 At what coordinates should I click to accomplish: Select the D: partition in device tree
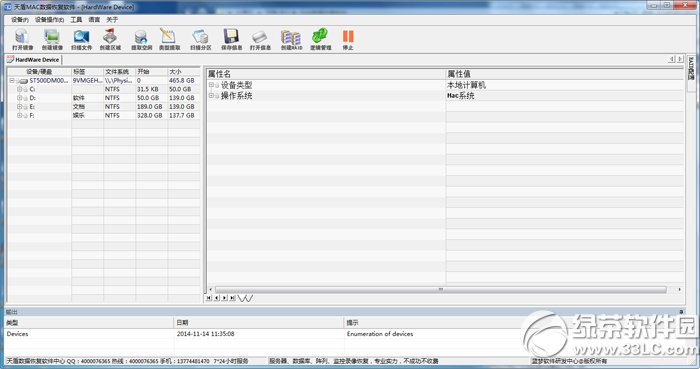pos(33,98)
